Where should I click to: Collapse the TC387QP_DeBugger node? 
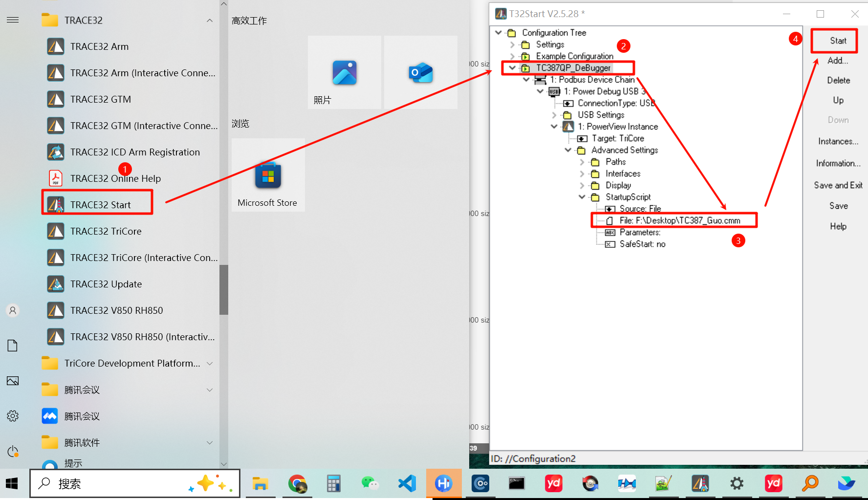tap(512, 68)
